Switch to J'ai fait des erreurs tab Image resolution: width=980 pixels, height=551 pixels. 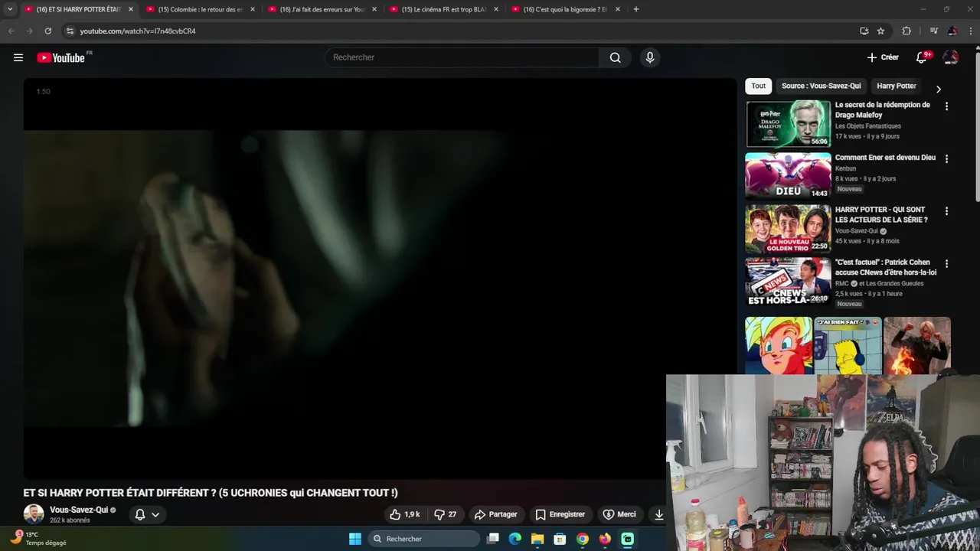point(322,9)
